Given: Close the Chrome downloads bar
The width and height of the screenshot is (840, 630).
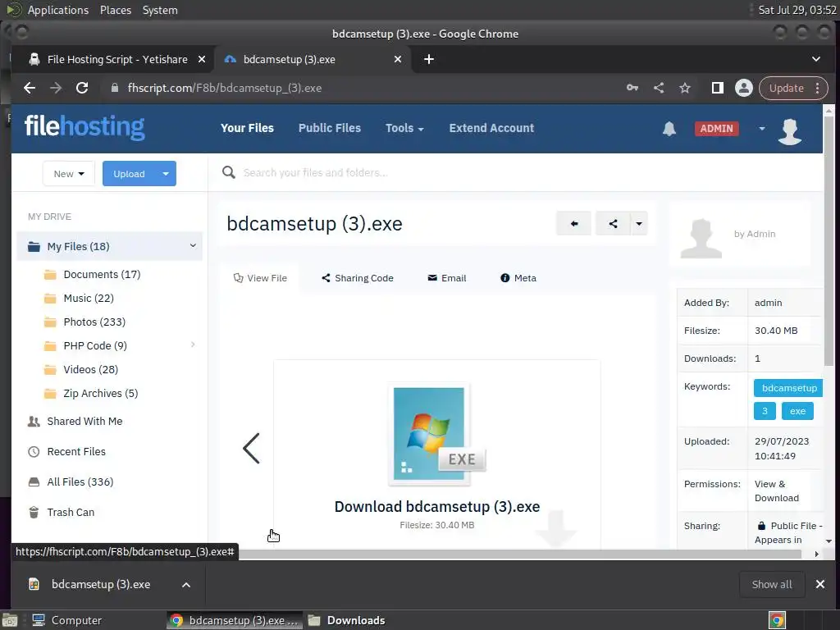Looking at the screenshot, I should point(820,584).
